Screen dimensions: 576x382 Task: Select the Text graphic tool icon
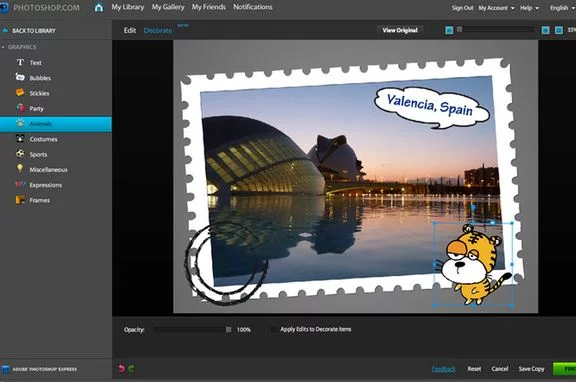(x=20, y=62)
